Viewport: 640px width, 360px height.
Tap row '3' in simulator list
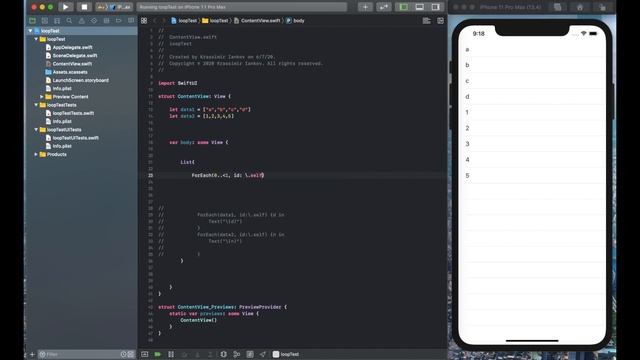pos(532,144)
